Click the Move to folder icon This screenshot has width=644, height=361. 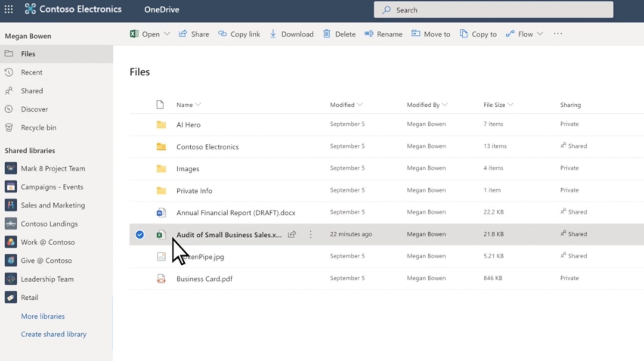(x=416, y=33)
